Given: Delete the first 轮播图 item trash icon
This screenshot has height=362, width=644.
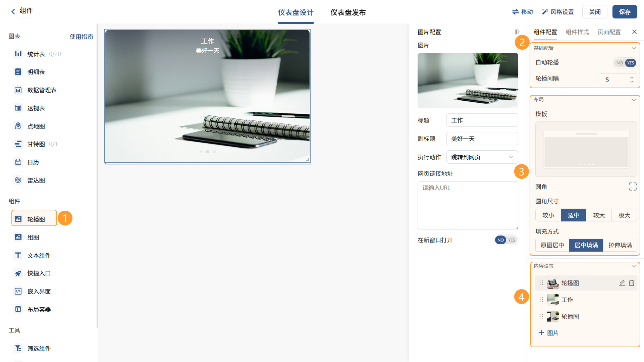Looking at the screenshot, I should coord(632,283).
